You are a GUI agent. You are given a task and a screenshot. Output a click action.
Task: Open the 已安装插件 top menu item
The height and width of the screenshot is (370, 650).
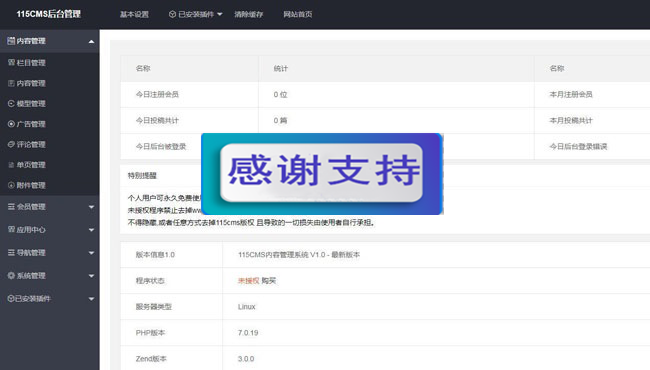click(x=196, y=14)
